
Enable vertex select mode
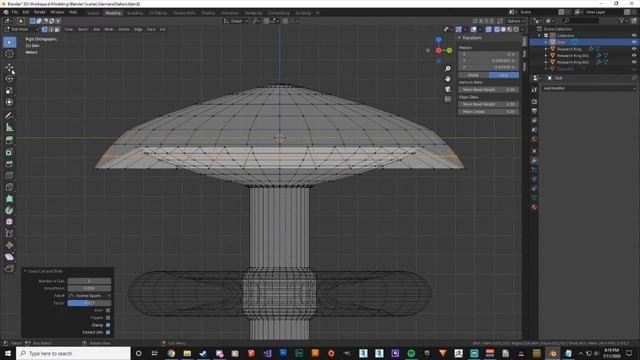[44, 29]
